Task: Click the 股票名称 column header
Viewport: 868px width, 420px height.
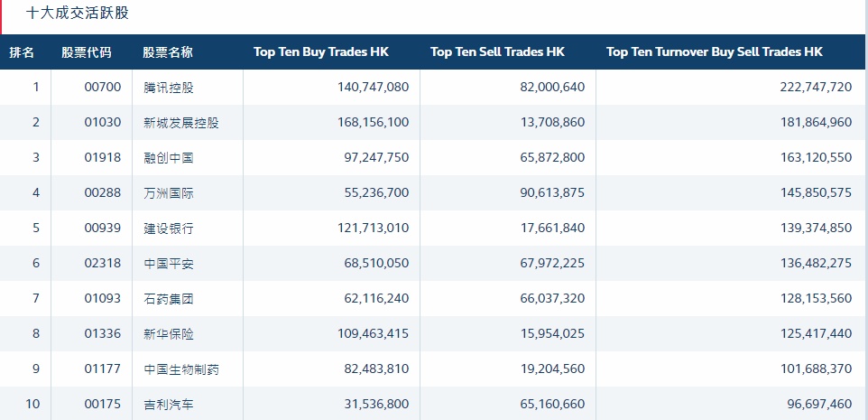Action: pos(168,52)
